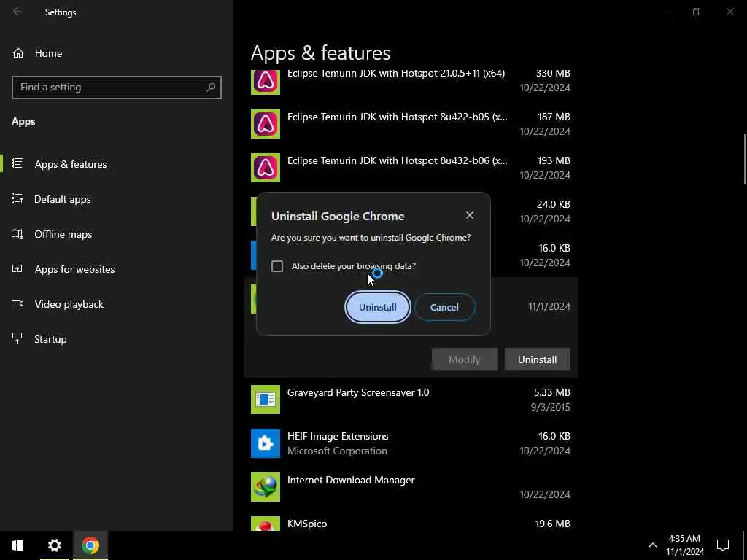Click 'Microsoft Corporation' publisher text
Viewport: 747px width, 560px height.
pos(337,451)
